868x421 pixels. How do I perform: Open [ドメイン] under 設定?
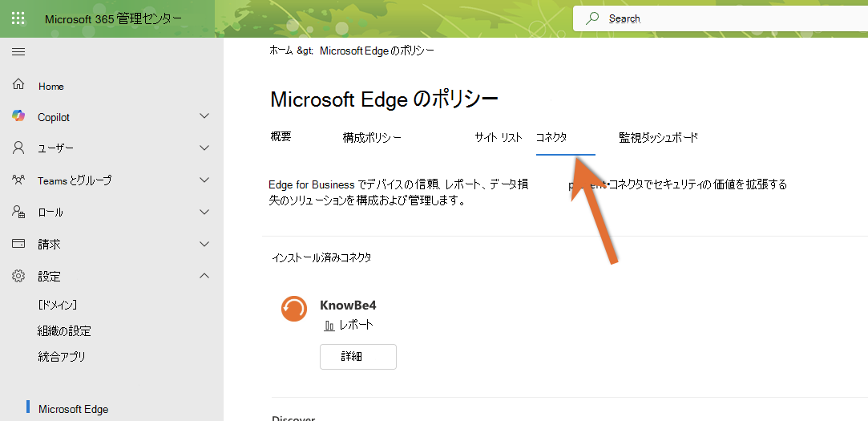pyautogui.click(x=58, y=305)
